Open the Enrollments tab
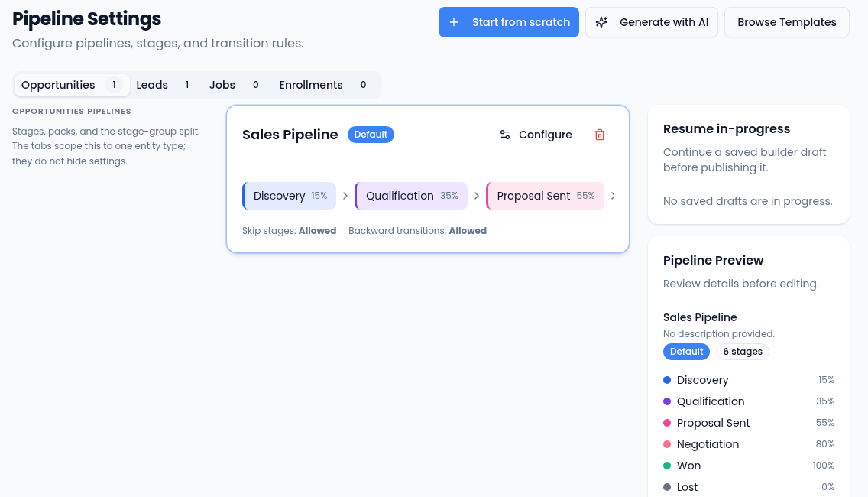 322,85
